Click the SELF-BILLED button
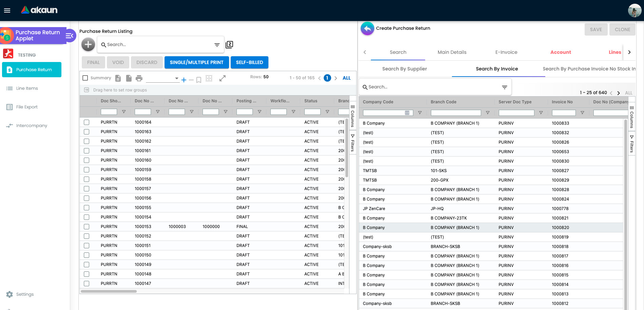 click(250, 62)
